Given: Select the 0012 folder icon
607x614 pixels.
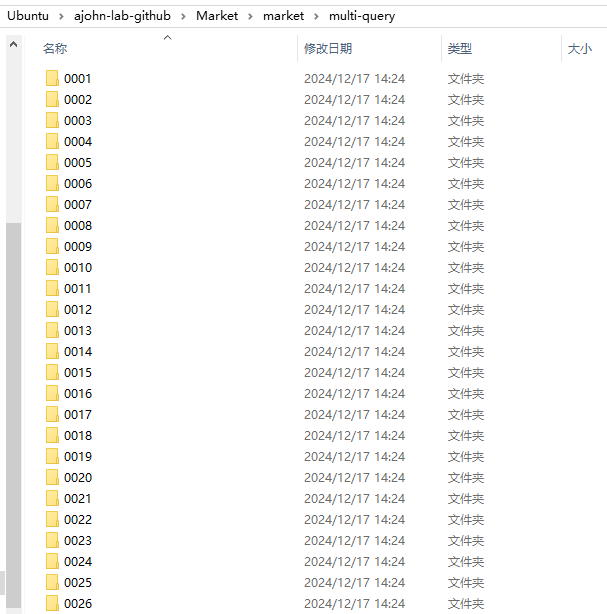Looking at the screenshot, I should (52, 309).
